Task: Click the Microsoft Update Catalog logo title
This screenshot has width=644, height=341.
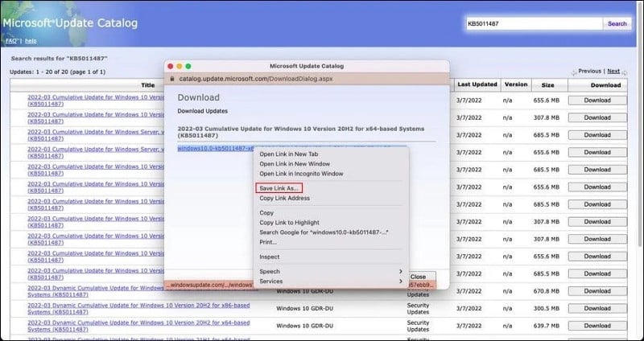Action: click(x=70, y=23)
